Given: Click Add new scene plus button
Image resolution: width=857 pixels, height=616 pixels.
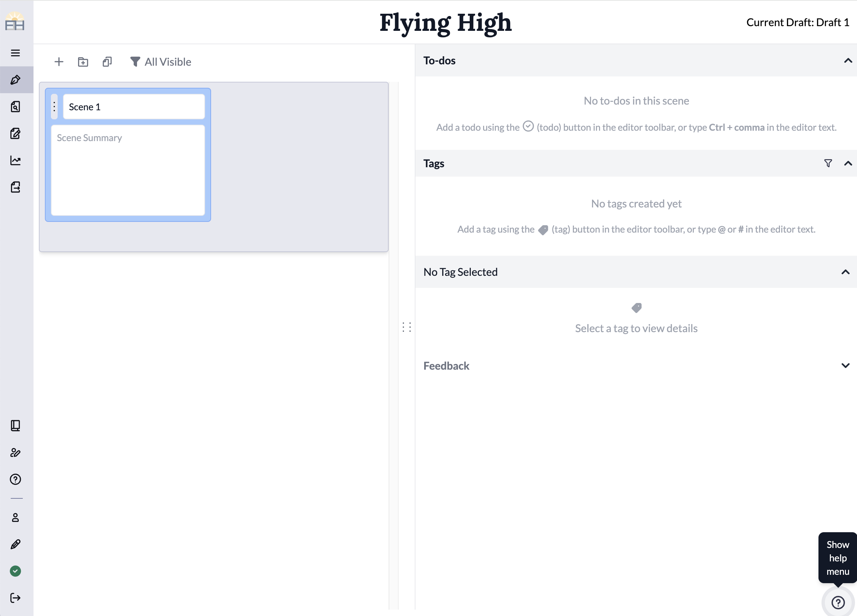Looking at the screenshot, I should click(x=59, y=62).
